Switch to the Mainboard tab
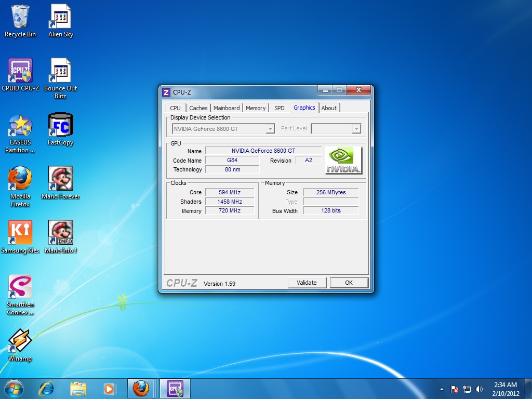This screenshot has width=532, height=399. [x=227, y=108]
